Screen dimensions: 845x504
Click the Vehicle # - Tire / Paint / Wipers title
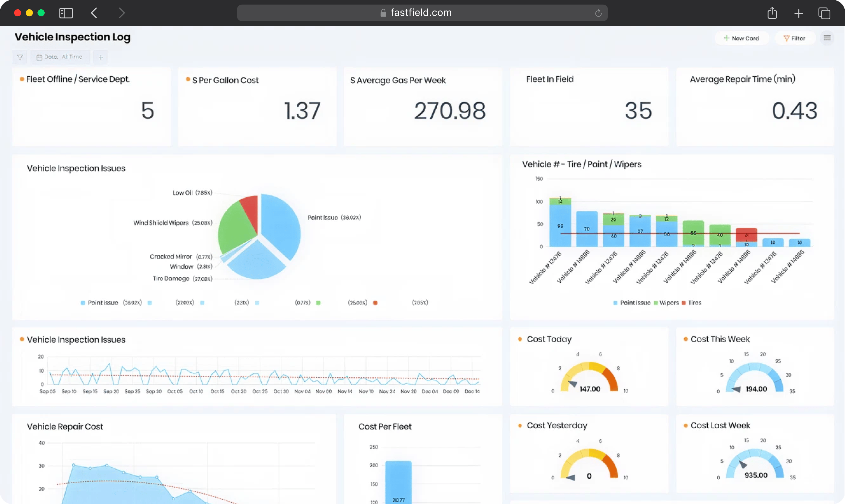pos(582,164)
